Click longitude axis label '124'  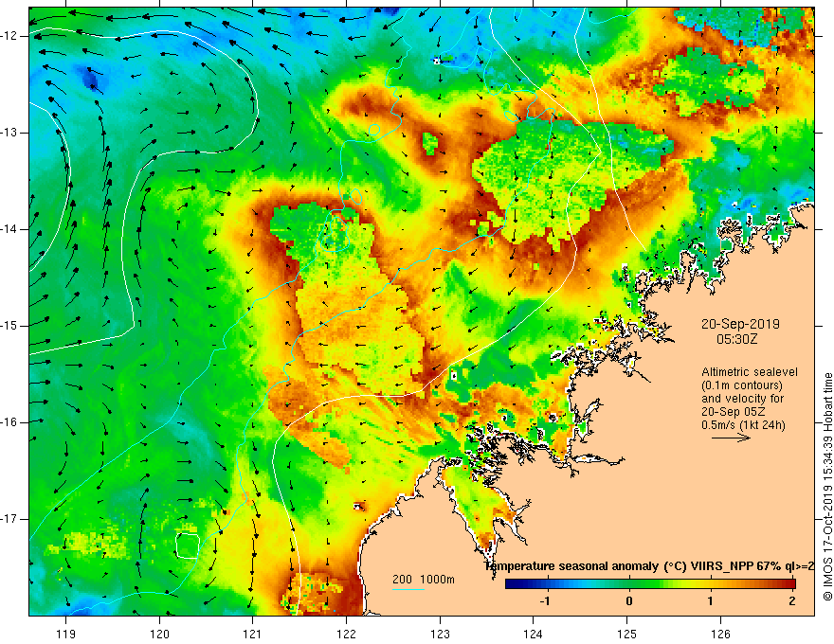click(534, 634)
